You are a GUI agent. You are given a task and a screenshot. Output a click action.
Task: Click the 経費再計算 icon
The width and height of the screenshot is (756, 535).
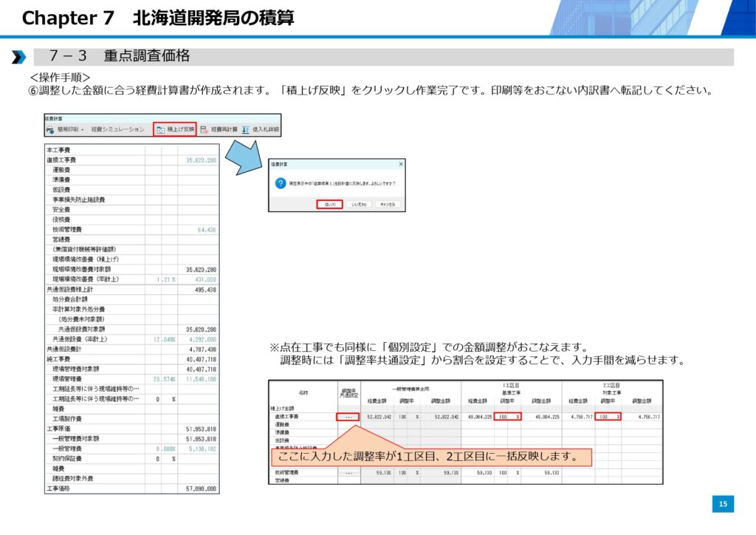pos(205,130)
